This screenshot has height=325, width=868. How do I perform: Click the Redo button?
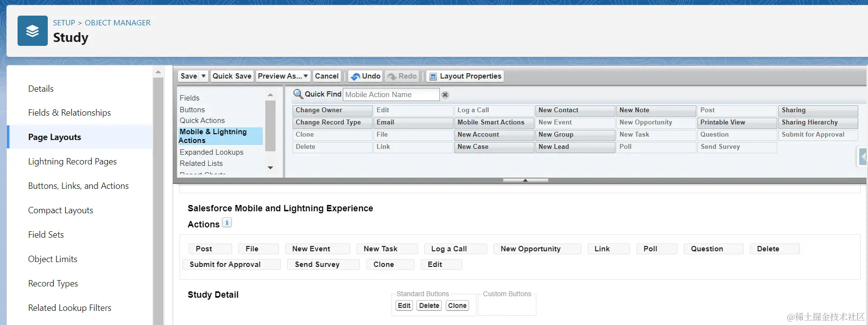tap(402, 76)
